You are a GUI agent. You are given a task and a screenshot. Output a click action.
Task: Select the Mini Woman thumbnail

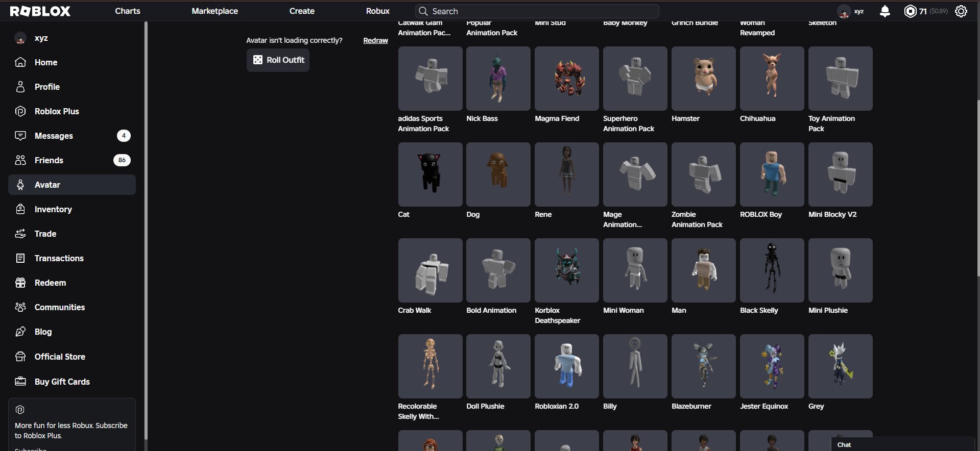pos(635,270)
